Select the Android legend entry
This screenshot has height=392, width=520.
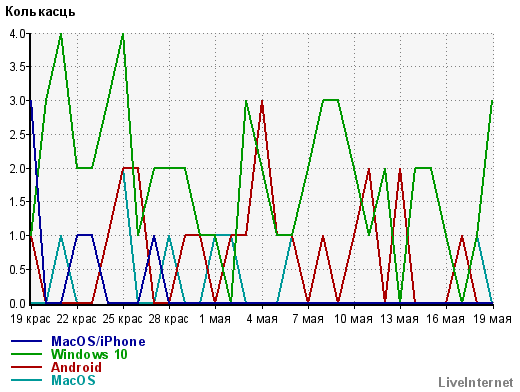[x=76, y=367]
